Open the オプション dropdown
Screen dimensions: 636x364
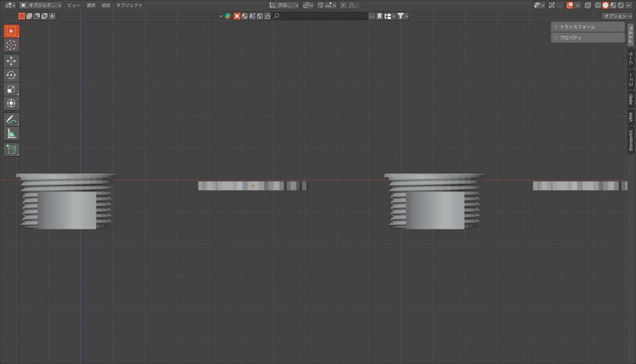[x=617, y=16]
